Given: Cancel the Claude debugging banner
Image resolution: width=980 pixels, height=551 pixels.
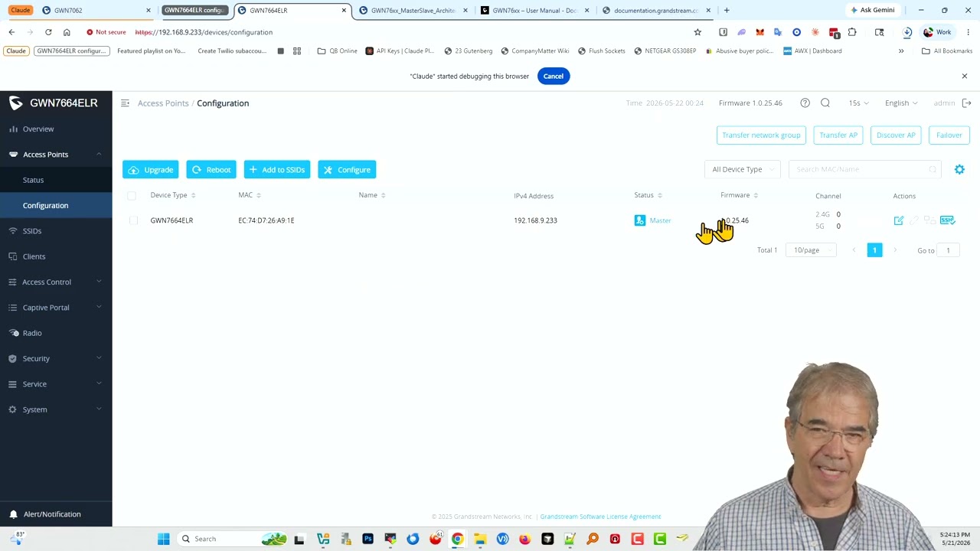Looking at the screenshot, I should [x=553, y=76].
